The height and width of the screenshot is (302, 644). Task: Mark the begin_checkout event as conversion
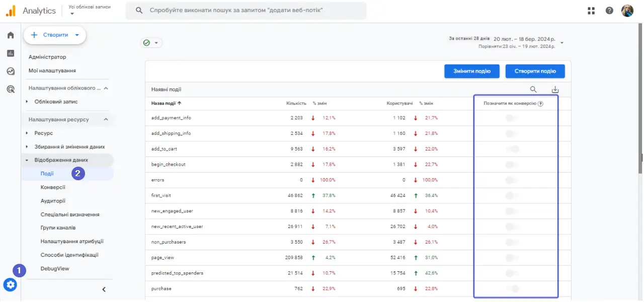click(x=512, y=165)
